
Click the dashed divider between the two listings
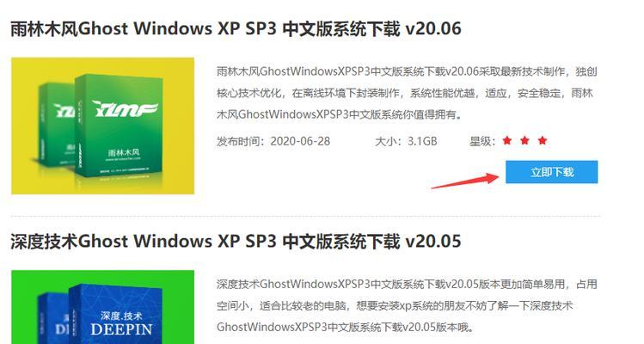click(x=305, y=215)
